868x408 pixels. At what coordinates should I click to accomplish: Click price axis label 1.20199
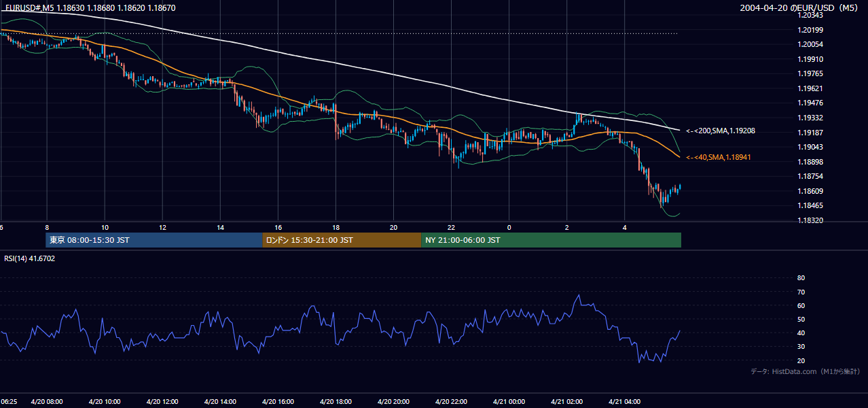(x=810, y=30)
